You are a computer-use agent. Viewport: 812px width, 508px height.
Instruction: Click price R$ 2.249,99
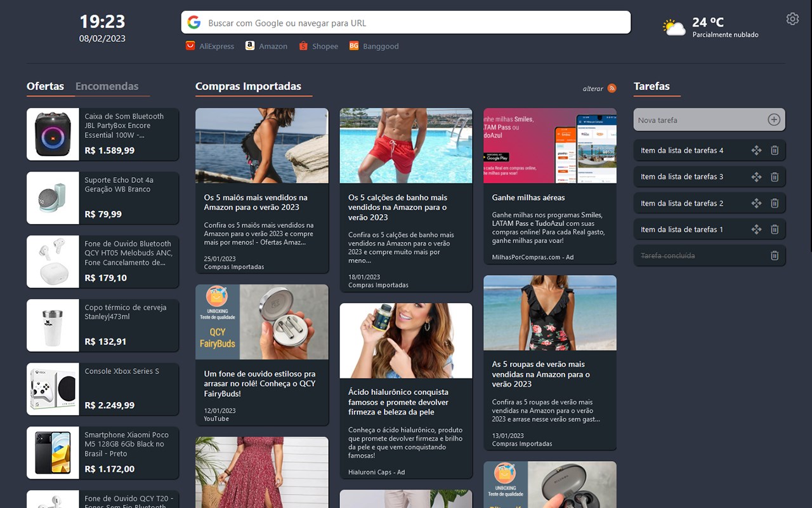click(110, 405)
